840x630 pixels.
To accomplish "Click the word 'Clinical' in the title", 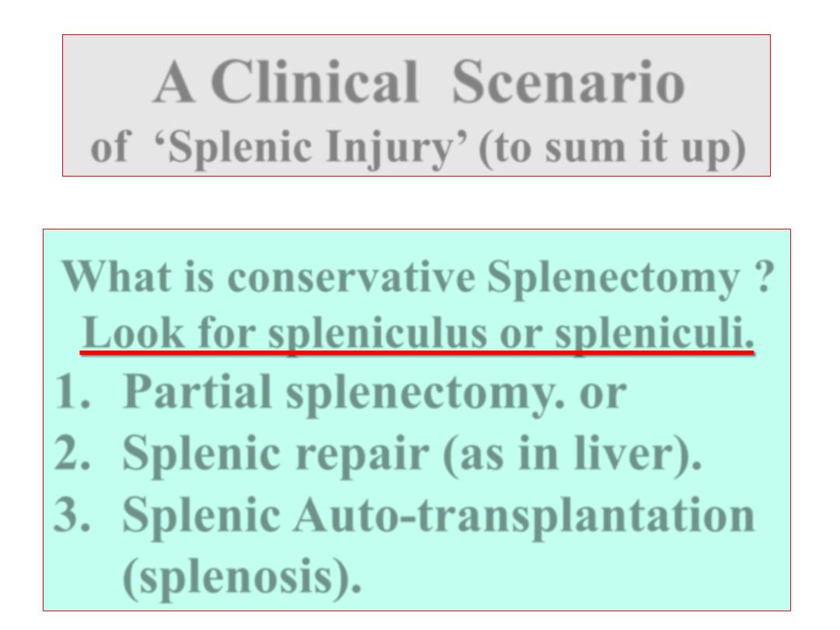I will [314, 82].
